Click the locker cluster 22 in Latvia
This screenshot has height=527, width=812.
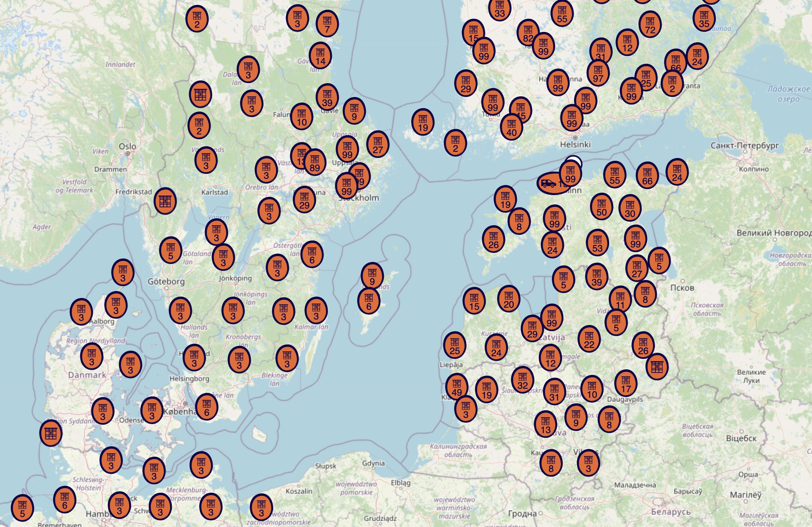point(589,339)
